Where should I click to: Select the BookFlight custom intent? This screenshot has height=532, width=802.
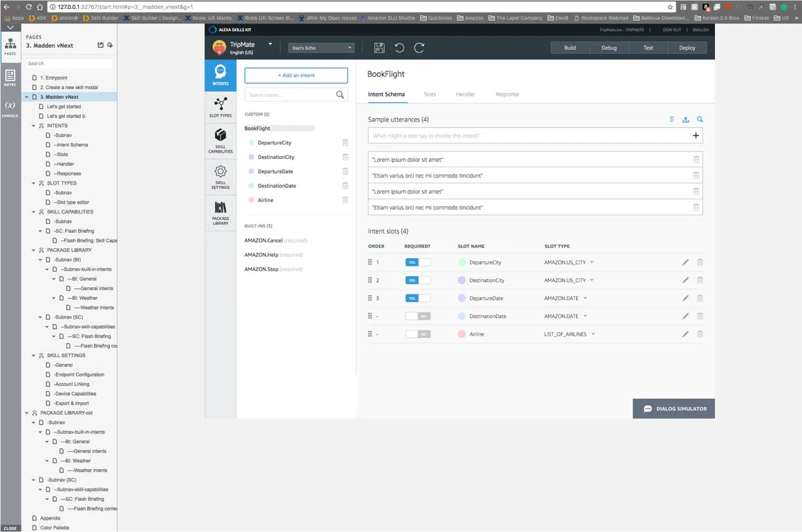(257, 129)
